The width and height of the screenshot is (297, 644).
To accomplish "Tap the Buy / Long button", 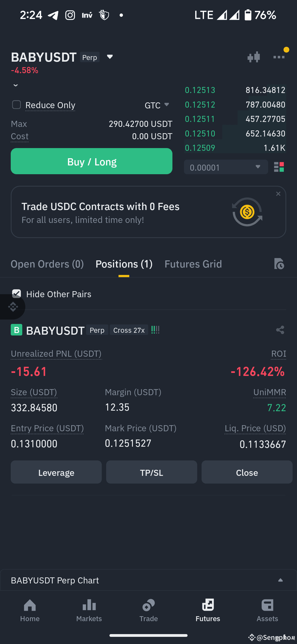I will pos(92,161).
